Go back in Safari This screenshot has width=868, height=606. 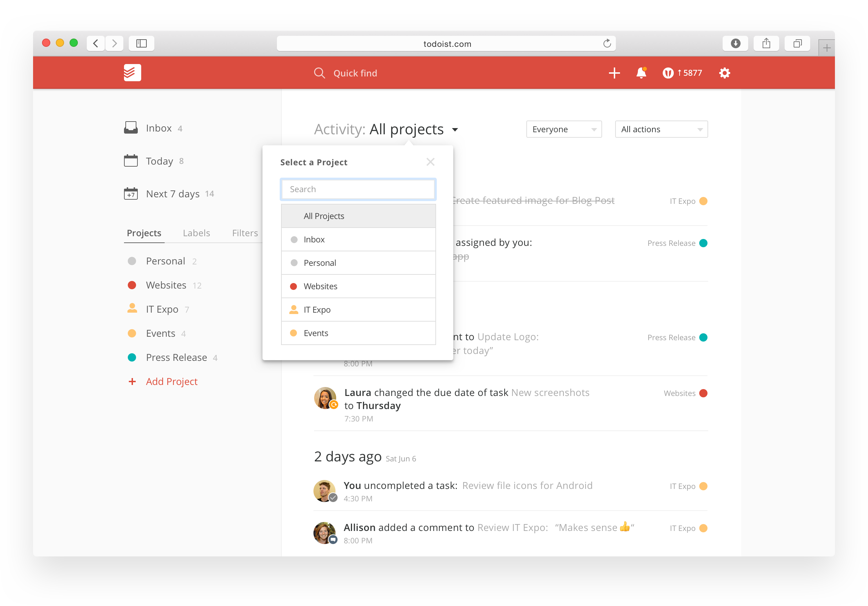[96, 43]
